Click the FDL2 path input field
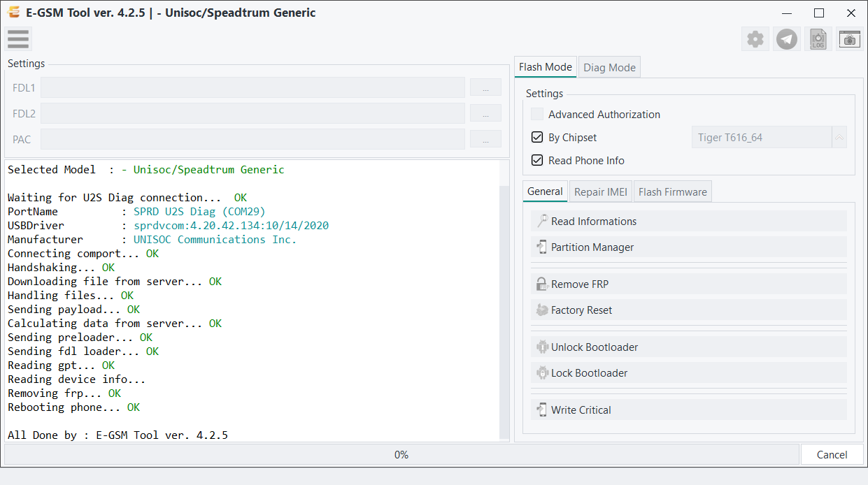This screenshot has width=868, height=485. tap(252, 113)
